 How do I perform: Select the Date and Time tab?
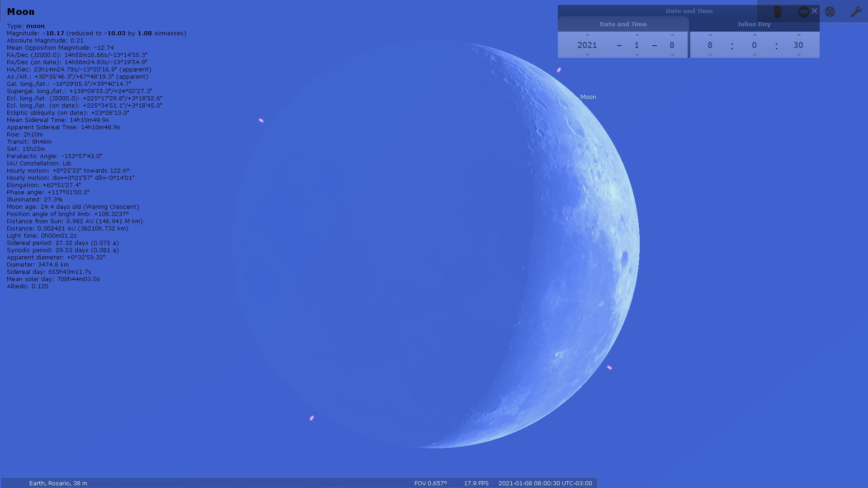tap(623, 24)
